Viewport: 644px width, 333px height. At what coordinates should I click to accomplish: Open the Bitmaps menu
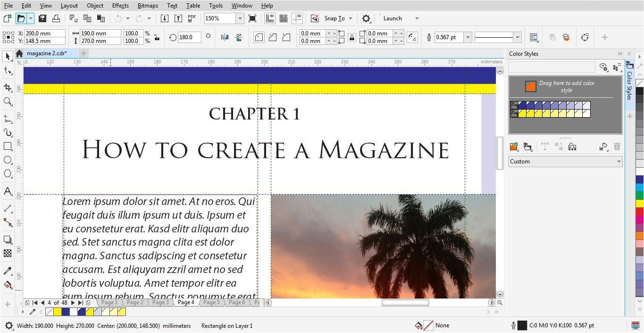point(147,5)
